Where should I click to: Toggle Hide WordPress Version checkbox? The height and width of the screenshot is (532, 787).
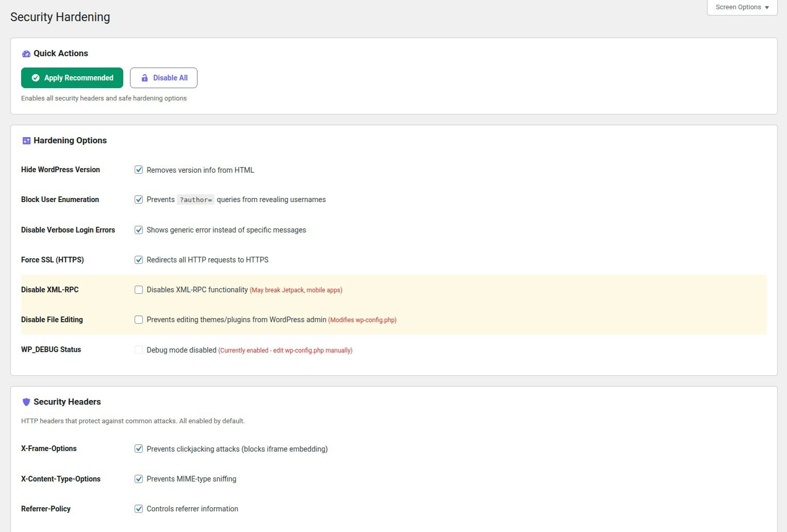coord(139,170)
